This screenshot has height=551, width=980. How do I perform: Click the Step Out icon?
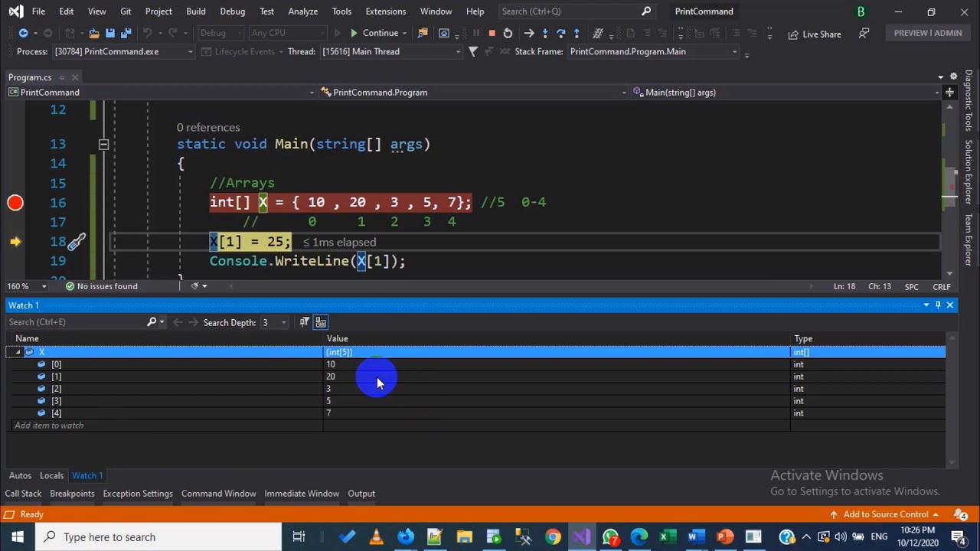coord(577,33)
